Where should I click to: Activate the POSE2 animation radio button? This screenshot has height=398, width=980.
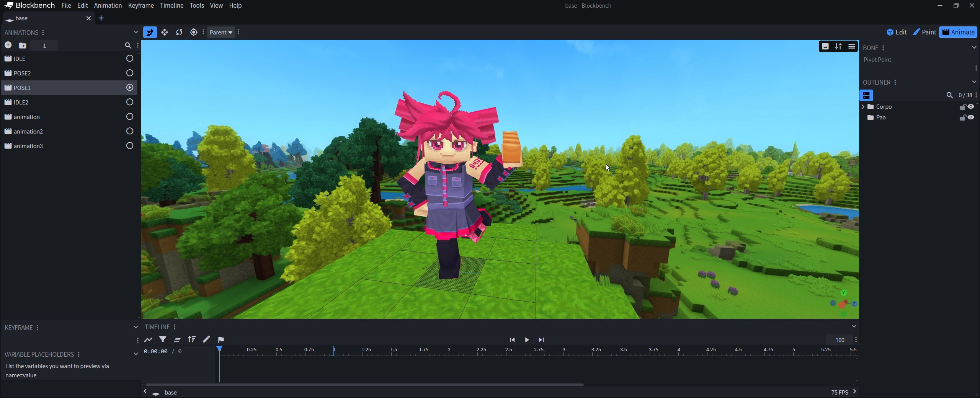pos(130,73)
